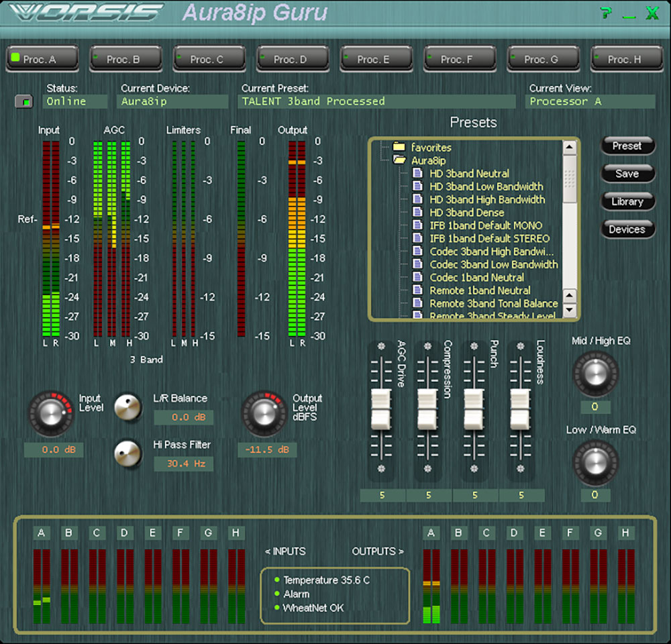The image size is (671, 644).
Task: Click the preset list scrollbar thumb
Action: click(569, 179)
